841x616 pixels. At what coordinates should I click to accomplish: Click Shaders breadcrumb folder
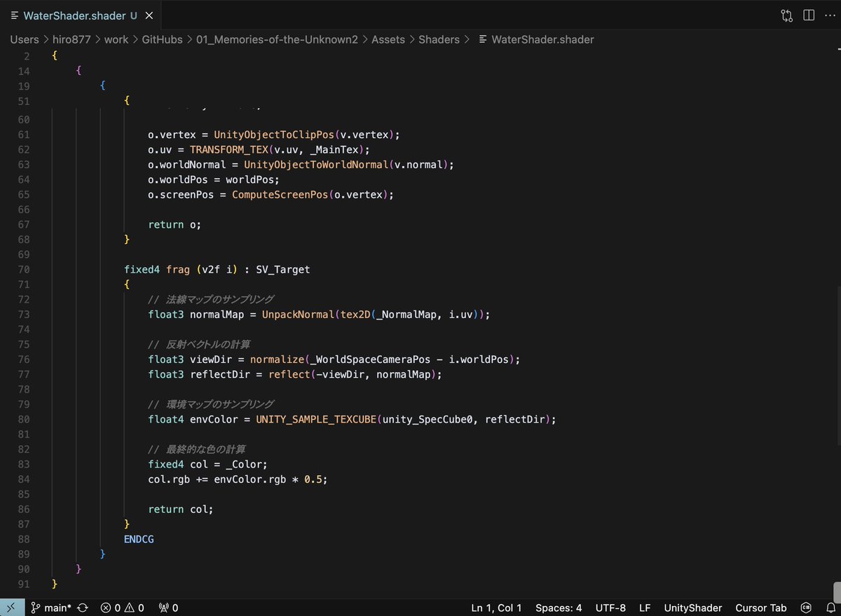(x=439, y=39)
